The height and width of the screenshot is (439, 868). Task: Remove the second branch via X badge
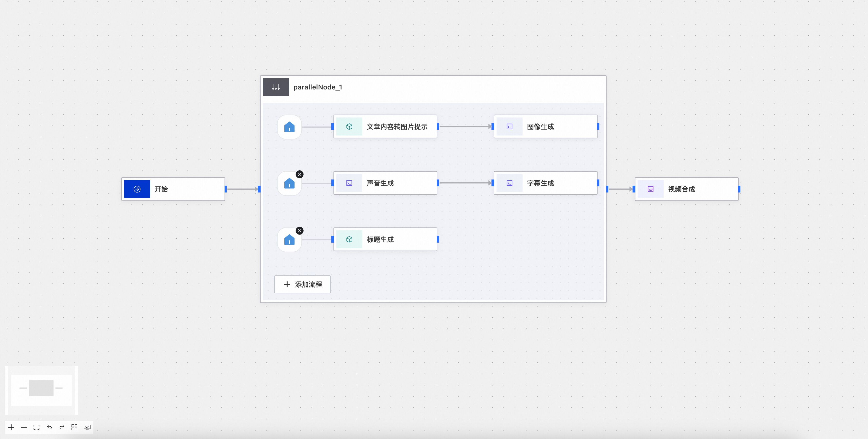click(299, 174)
